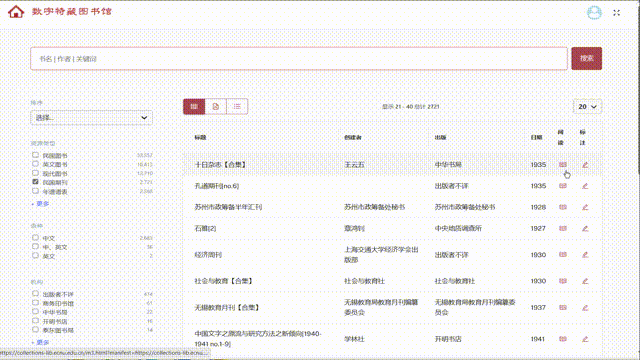Click creator cell 苏州市政筹备处秘书
Screen dimensions: 640x360
[x=374, y=207]
